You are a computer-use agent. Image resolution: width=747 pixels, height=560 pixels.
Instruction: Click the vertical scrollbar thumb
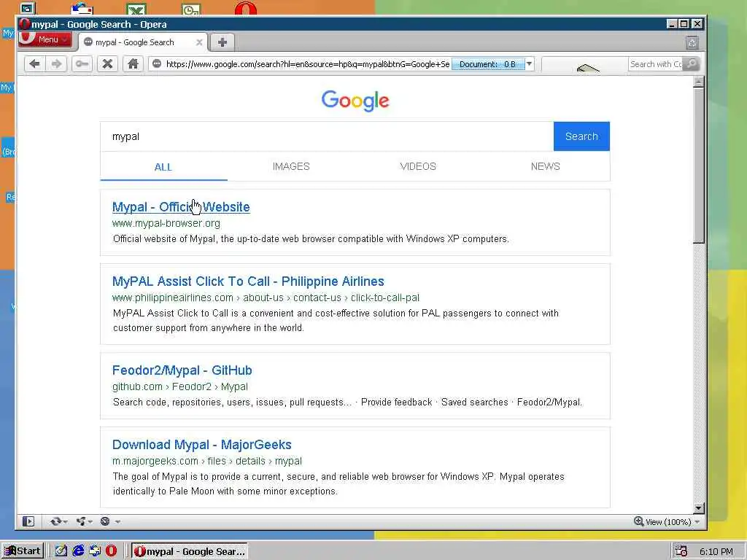pos(698,166)
